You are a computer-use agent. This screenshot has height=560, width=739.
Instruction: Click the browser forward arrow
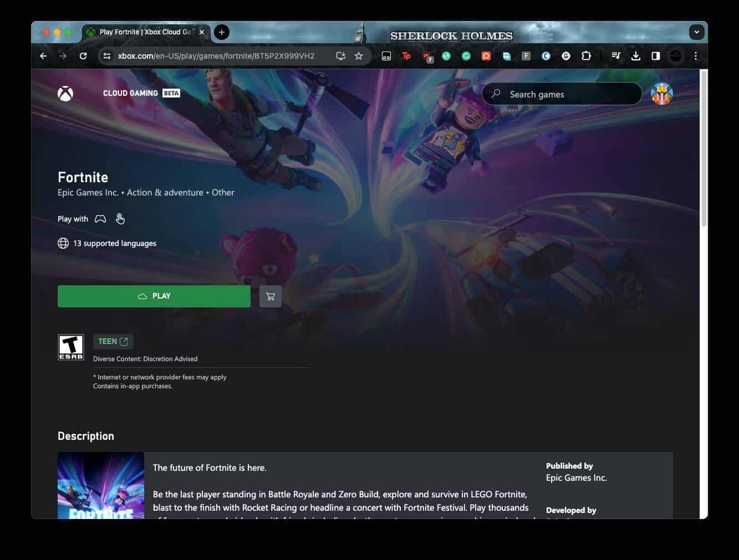tap(63, 56)
